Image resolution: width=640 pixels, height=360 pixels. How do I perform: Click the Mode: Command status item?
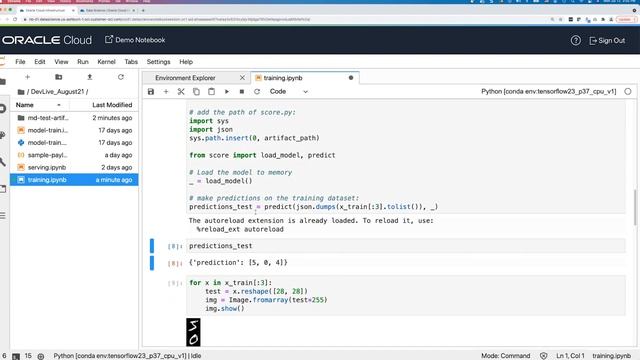tap(505, 356)
